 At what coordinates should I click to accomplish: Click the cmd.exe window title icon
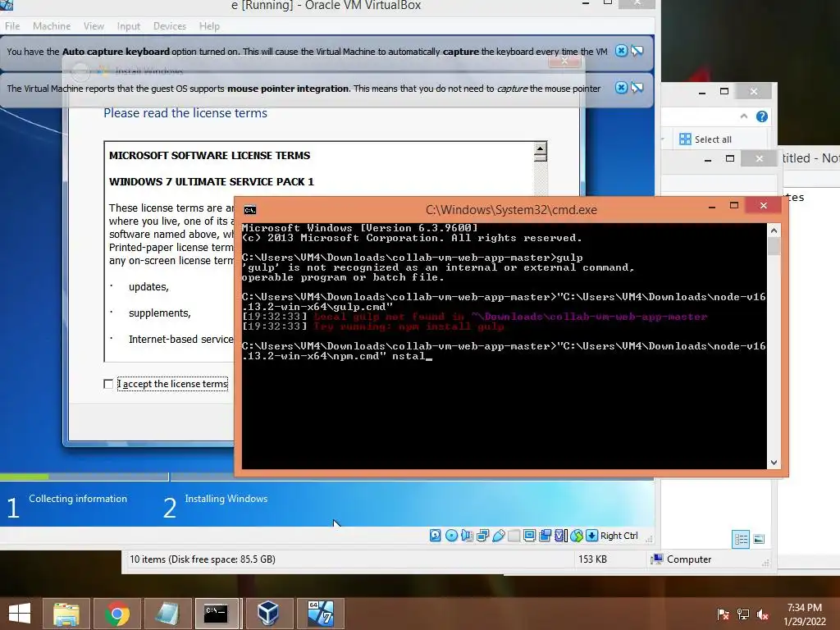(250, 209)
